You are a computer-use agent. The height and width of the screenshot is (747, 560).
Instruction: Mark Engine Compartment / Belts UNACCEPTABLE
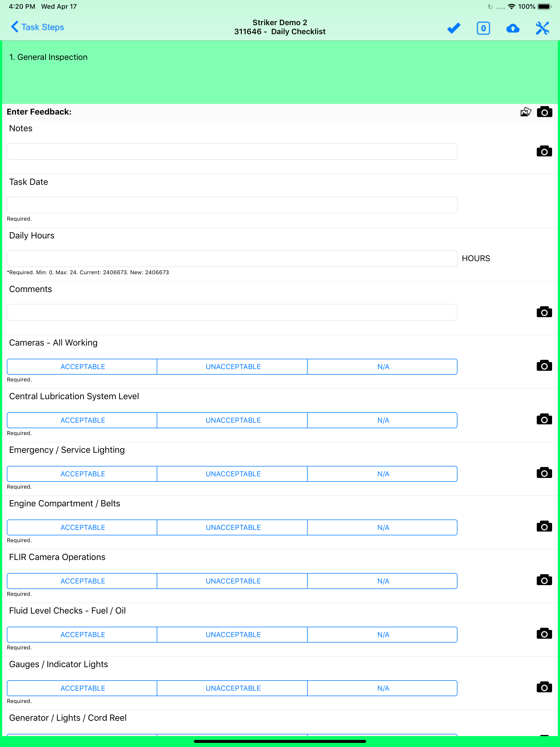coord(232,527)
